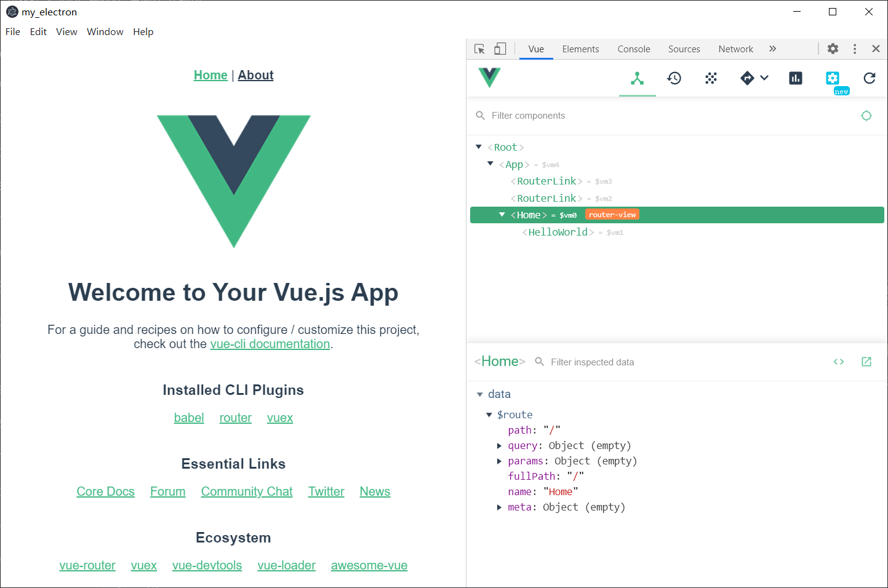Click the Select component in page target icon

pos(866,116)
